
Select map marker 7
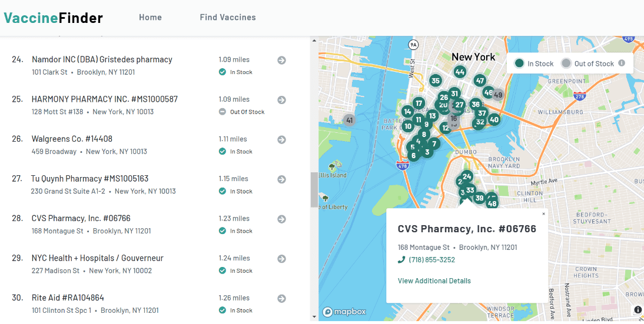pyautogui.click(x=434, y=143)
